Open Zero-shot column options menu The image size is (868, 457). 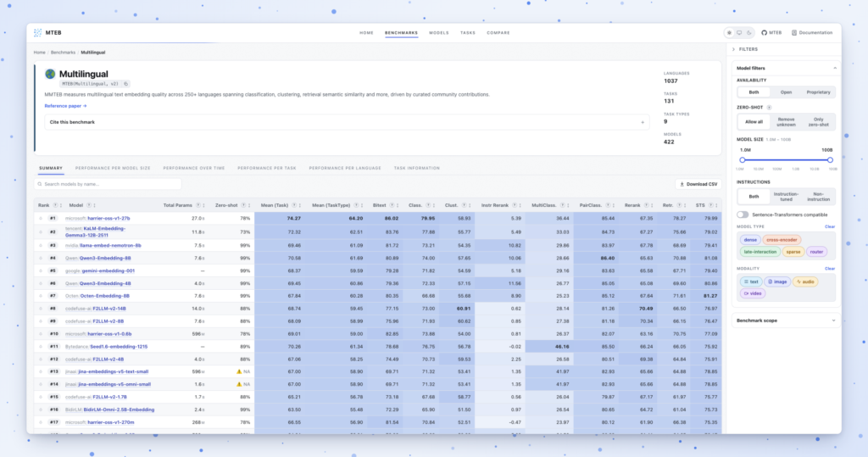tap(249, 205)
